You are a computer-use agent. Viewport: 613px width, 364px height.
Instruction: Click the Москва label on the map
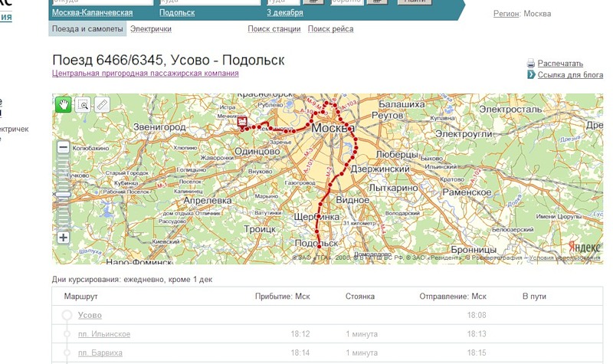333,128
